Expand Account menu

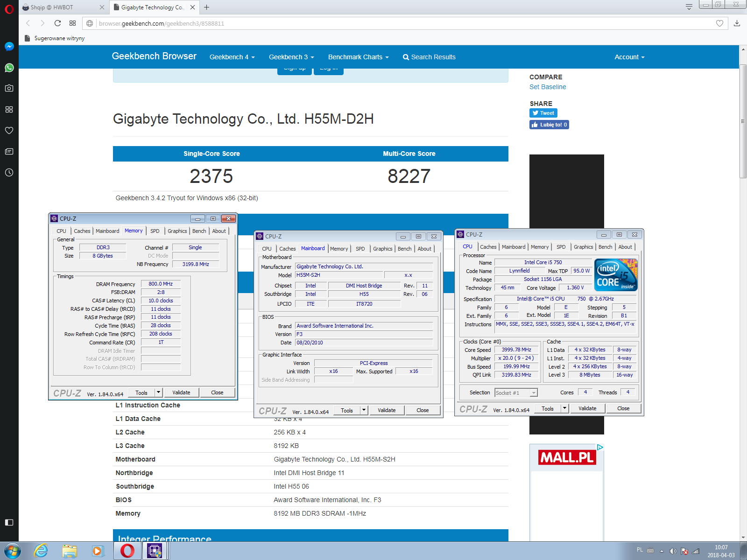(629, 57)
